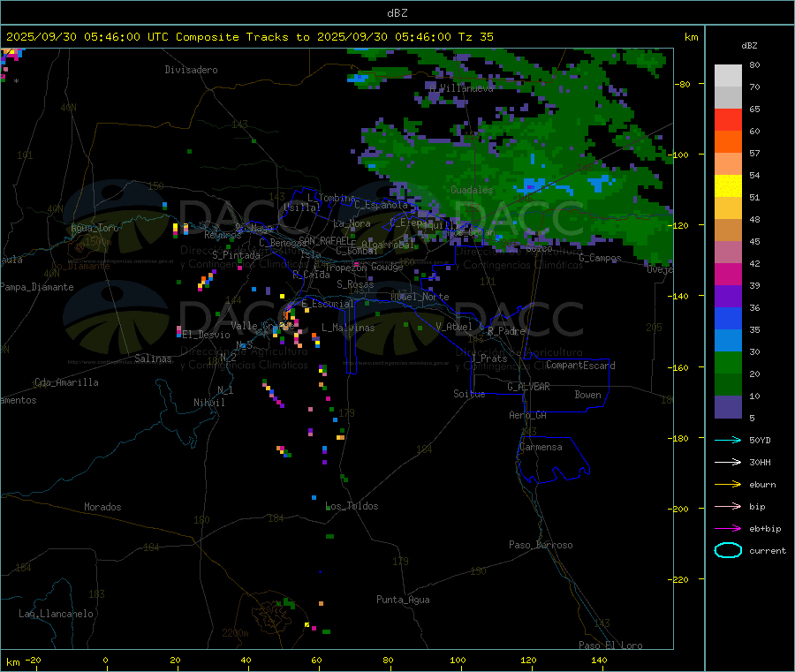Select the light blue swatch between 35 and 30
Viewport: 795px width, 672px height.
tap(728, 341)
